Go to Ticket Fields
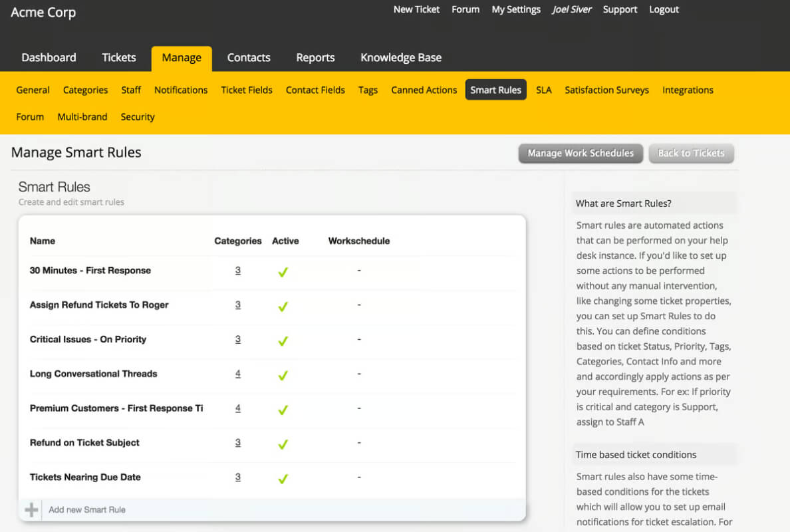 [x=246, y=90]
